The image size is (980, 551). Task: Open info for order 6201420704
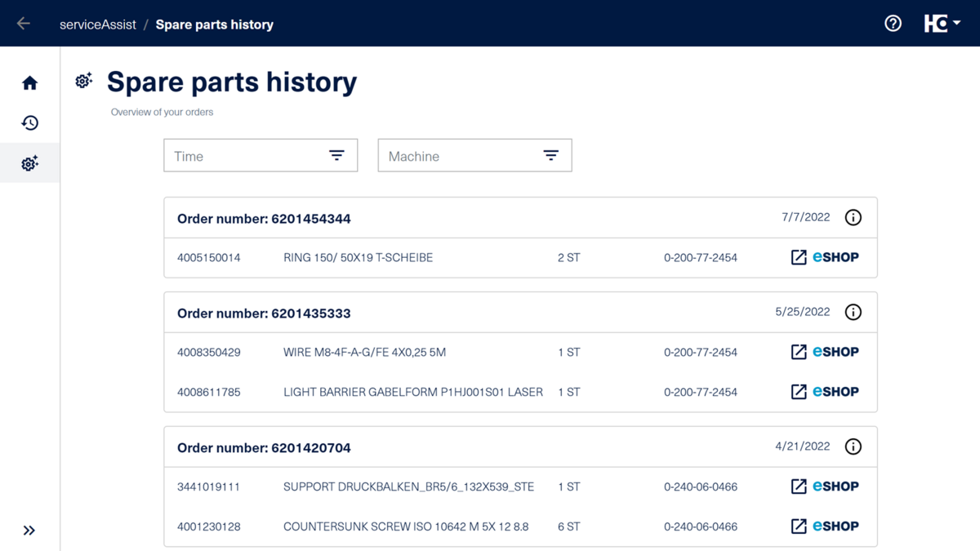click(853, 446)
